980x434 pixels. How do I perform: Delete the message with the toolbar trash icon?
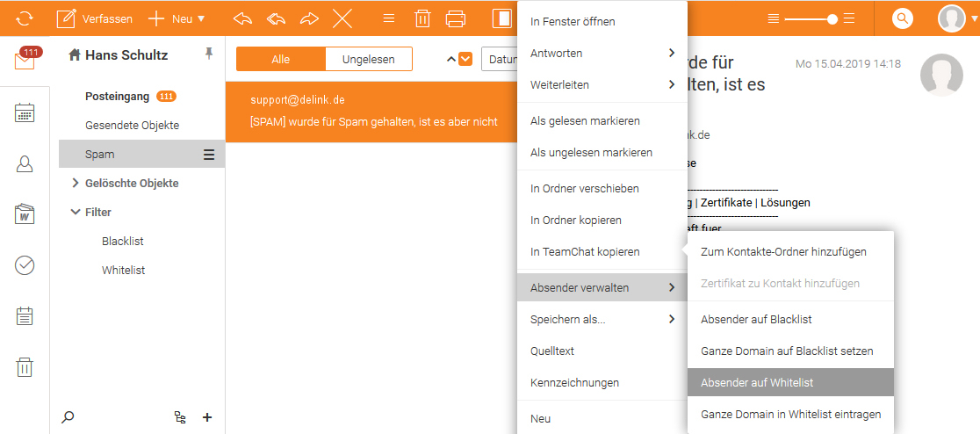[x=422, y=18]
